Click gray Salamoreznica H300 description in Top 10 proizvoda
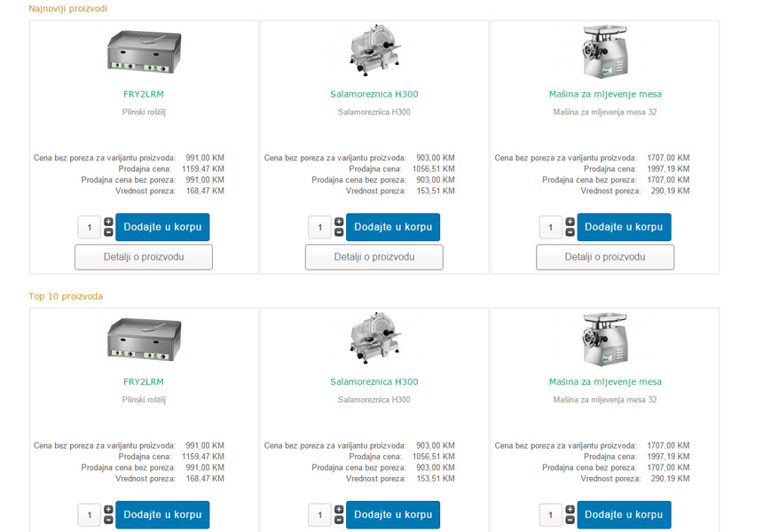The height and width of the screenshot is (532, 771). tap(374, 400)
